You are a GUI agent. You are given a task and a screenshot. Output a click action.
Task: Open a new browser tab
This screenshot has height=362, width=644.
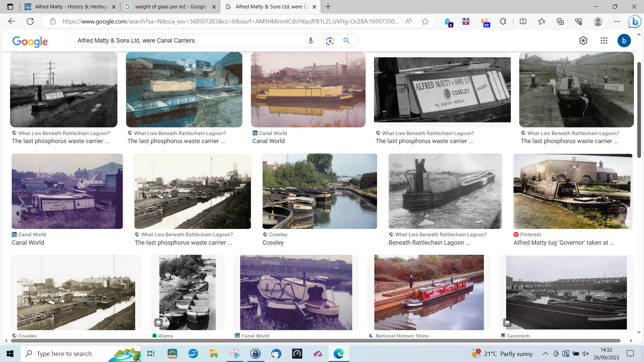[328, 7]
